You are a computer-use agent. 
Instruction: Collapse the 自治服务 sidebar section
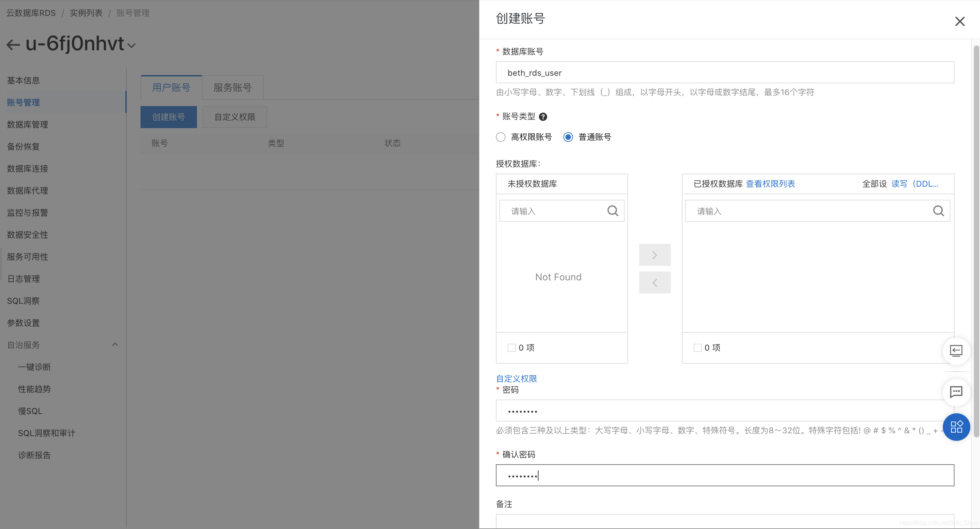115,345
